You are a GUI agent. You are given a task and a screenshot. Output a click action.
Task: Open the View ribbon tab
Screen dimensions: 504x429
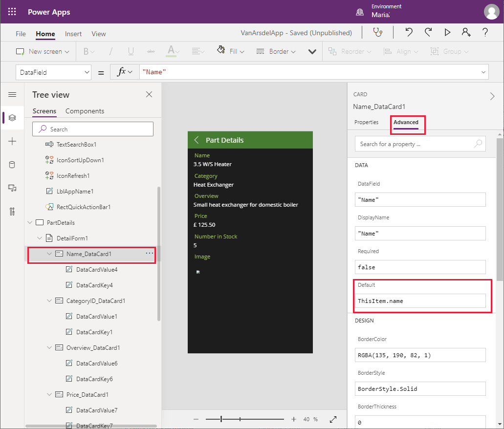(x=99, y=34)
